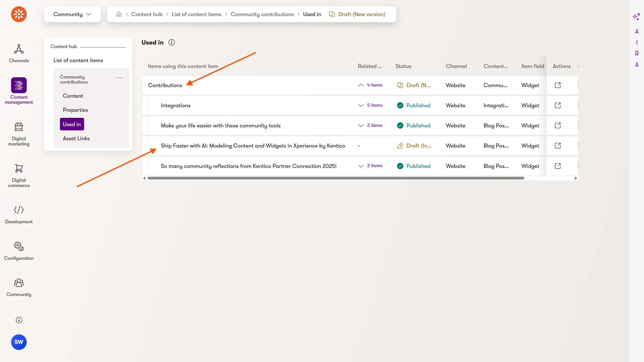Click Status column header

[x=403, y=66]
